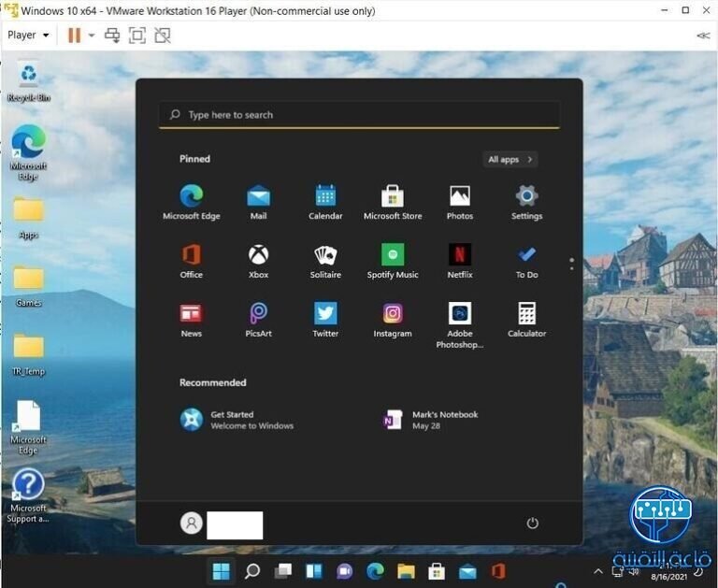Enter VMware full screen mode
The height and width of the screenshot is (588, 718).
(x=137, y=36)
